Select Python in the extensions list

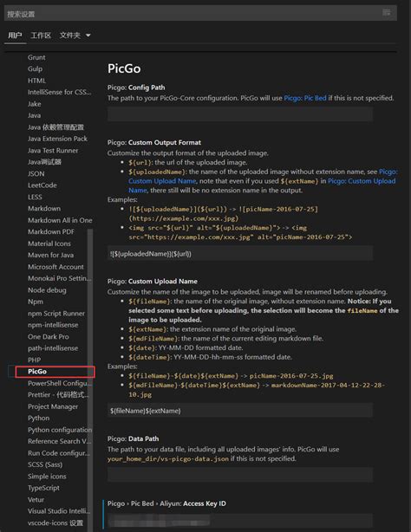click(38, 418)
